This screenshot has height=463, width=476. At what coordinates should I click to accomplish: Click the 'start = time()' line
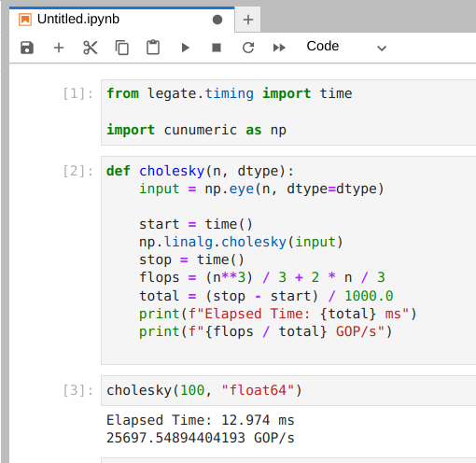pos(196,224)
